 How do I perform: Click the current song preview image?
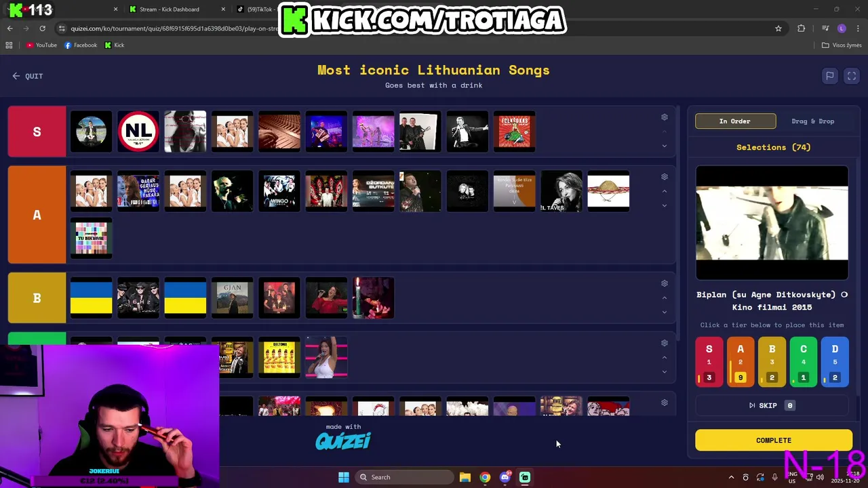click(x=772, y=223)
